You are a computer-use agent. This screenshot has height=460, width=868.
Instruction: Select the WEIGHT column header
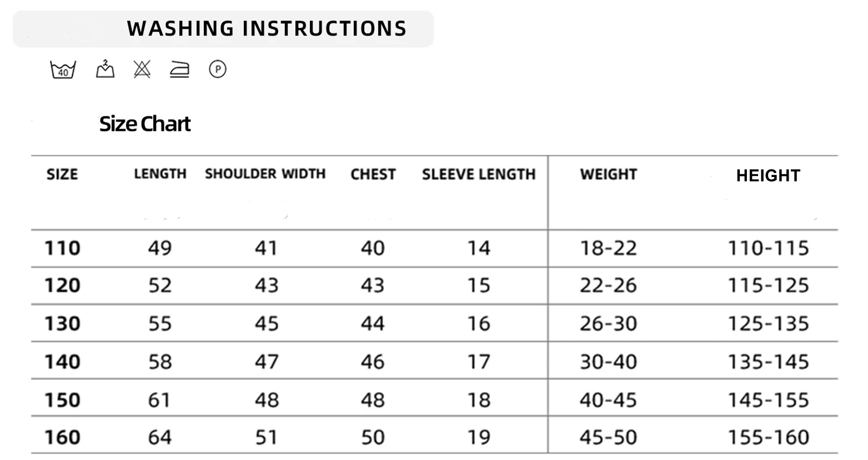(609, 174)
